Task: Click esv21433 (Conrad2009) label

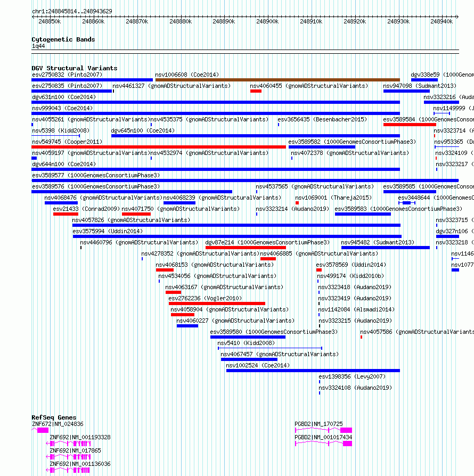Action: (86, 209)
